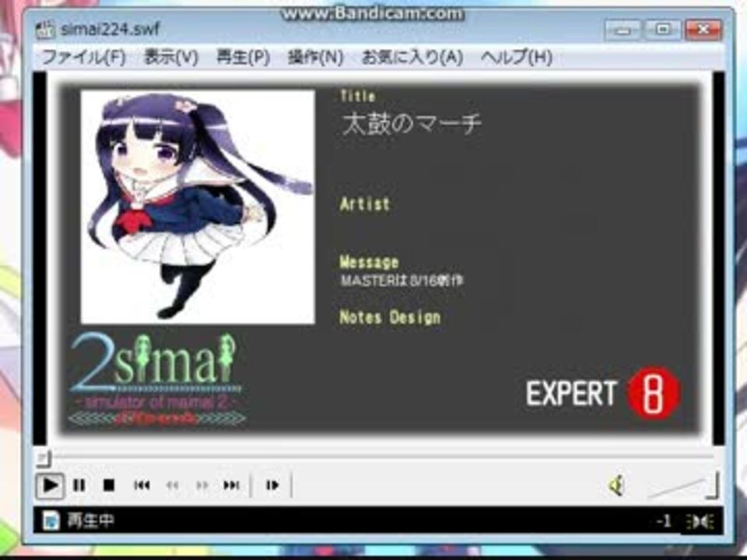The image size is (747, 560).
Task: Click the message text MASTERは8/16新作
Action: (x=402, y=281)
